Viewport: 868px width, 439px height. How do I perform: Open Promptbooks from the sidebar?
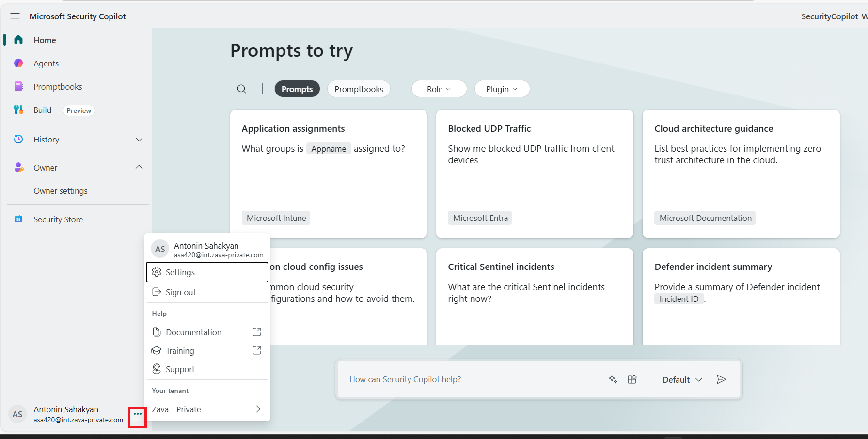(x=58, y=86)
